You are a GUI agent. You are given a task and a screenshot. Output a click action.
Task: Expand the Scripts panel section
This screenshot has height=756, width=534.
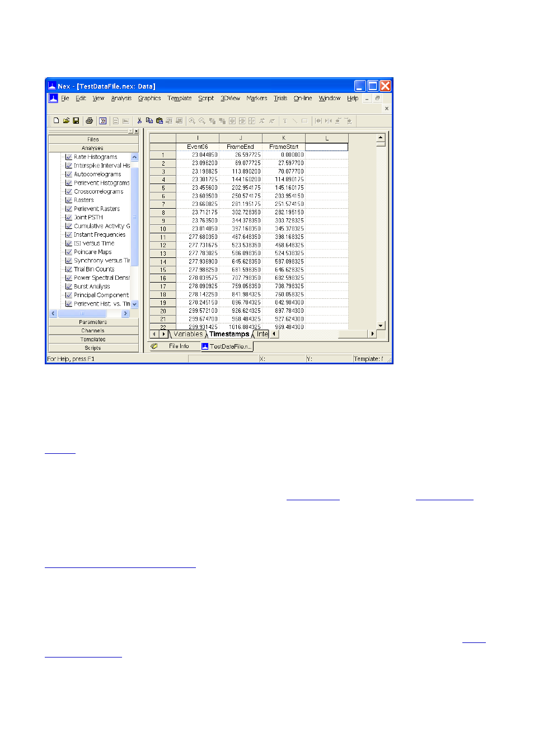tap(93, 348)
